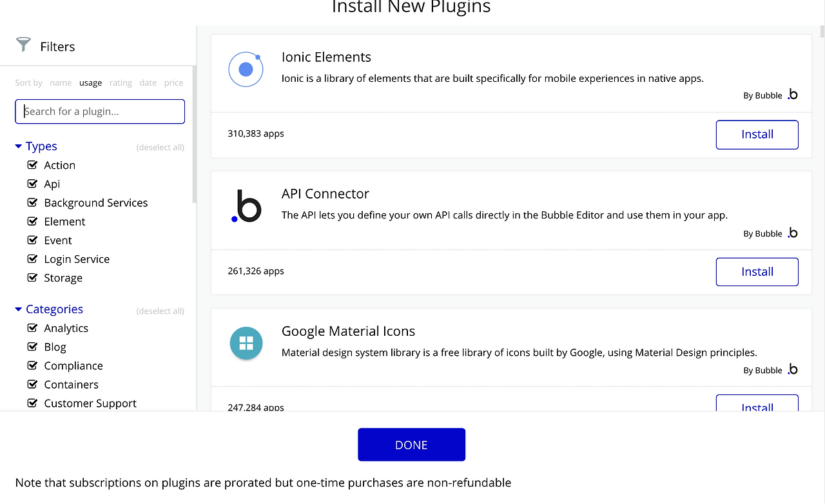Toggle the Element type checkbox
Image resolution: width=825 pixels, height=504 pixels.
(32, 221)
